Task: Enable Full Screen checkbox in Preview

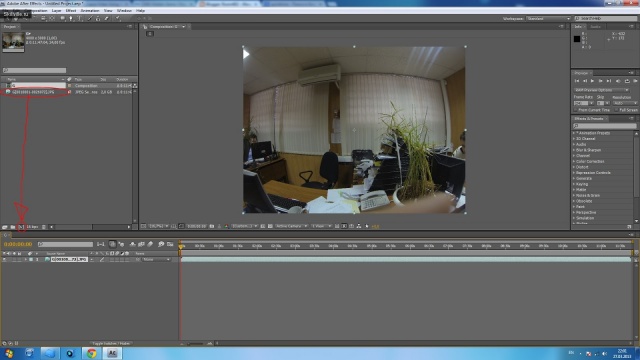Action: click(616, 110)
